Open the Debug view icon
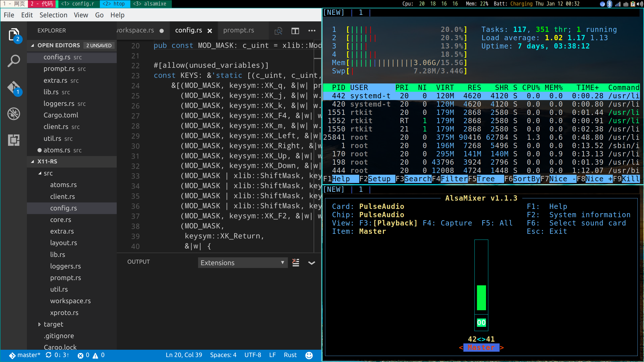 (x=14, y=114)
